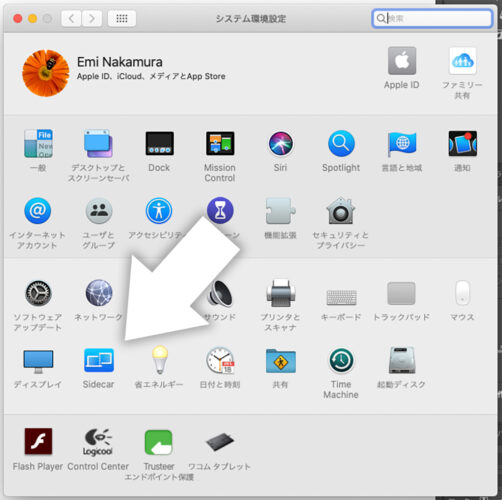Open Mission Control preferences
The image size is (502, 500).
point(220,144)
